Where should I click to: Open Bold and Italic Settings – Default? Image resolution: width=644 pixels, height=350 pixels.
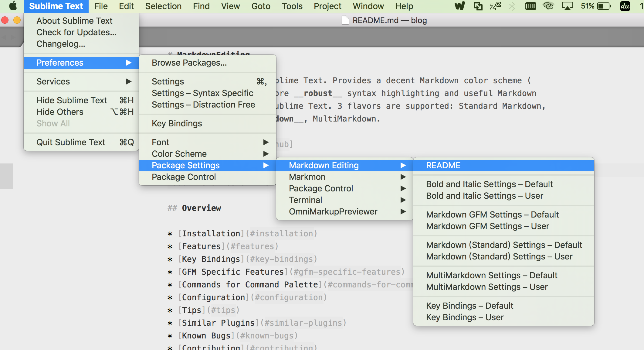click(504, 184)
